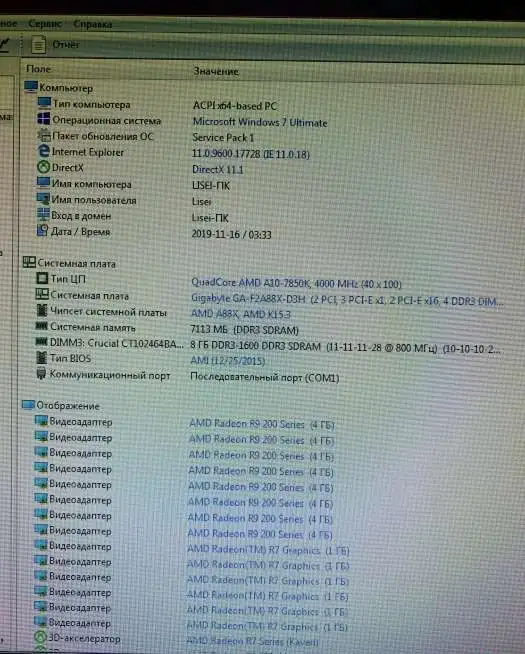Click the Поле column header
Screen dimensions: 525x654
click(x=38, y=69)
